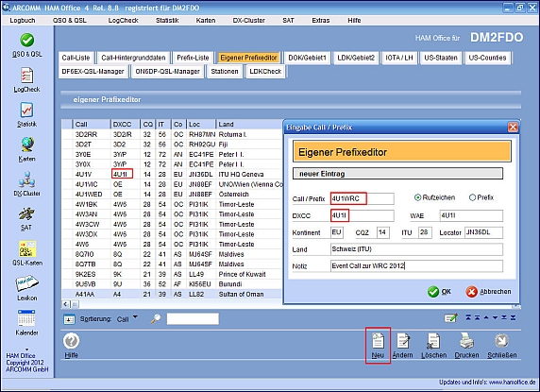Open the SAT satellite sidebar icon
The height and width of the screenshot is (392, 540).
coord(26,214)
